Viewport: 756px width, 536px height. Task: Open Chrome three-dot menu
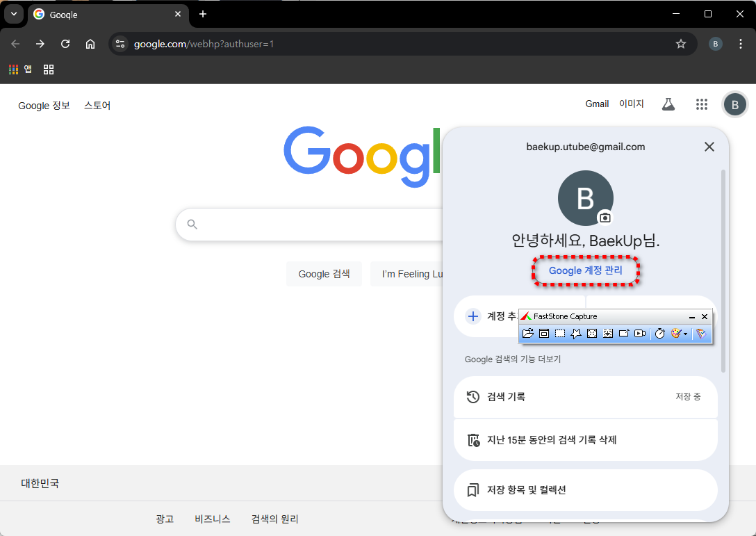pyautogui.click(x=741, y=44)
